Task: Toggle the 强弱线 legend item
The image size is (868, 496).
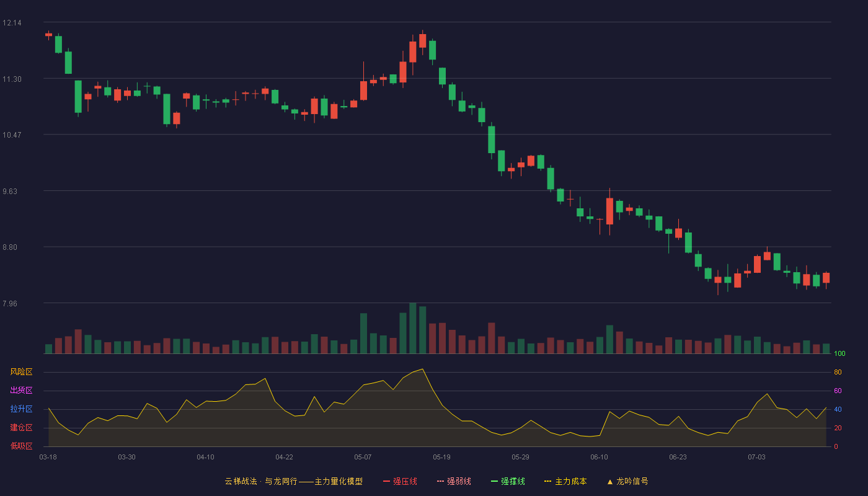Action: tap(454, 481)
